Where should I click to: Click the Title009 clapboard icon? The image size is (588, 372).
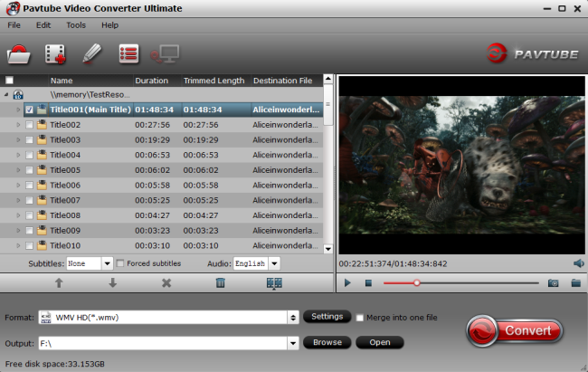42,231
